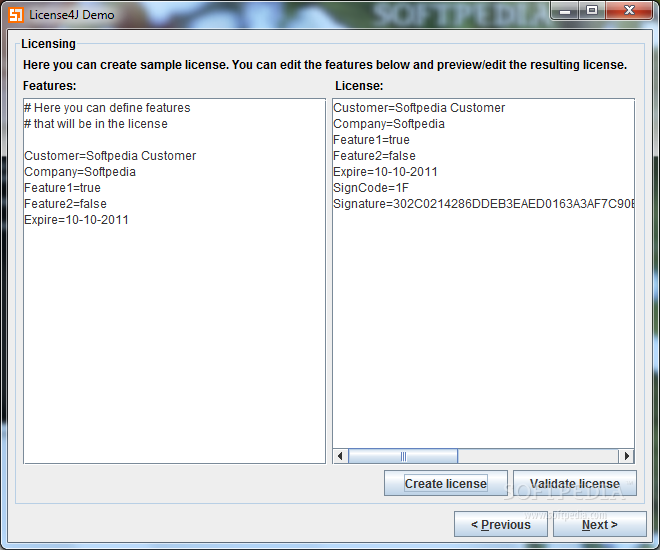Click the 'Here you can create sample license' description
The height and width of the screenshot is (550, 660).
coord(325,65)
